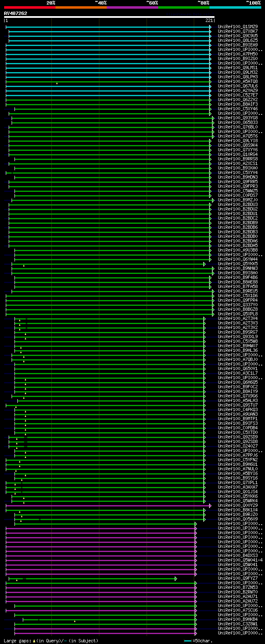
Task: Open hit UniRef100_A9U3B8
Action: point(238,250)
